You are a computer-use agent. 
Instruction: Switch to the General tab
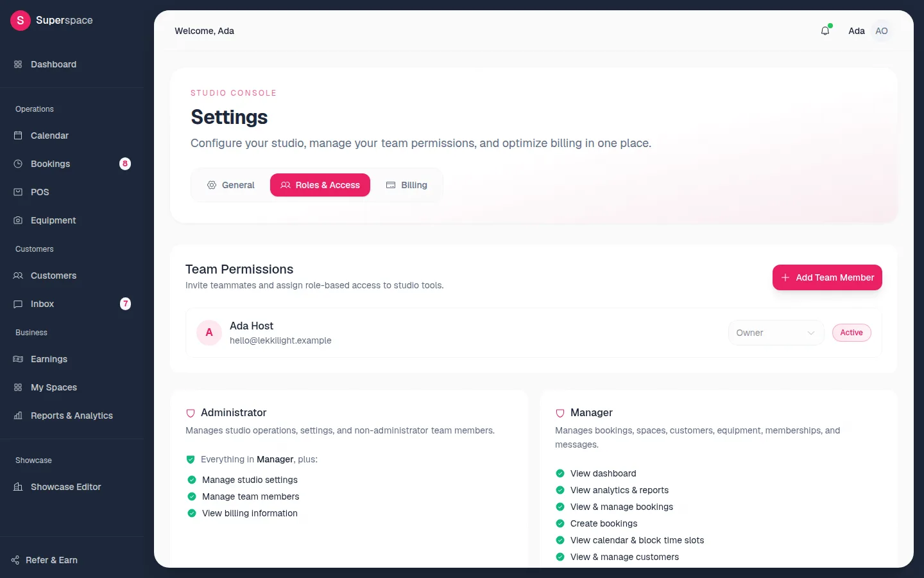[x=231, y=185]
